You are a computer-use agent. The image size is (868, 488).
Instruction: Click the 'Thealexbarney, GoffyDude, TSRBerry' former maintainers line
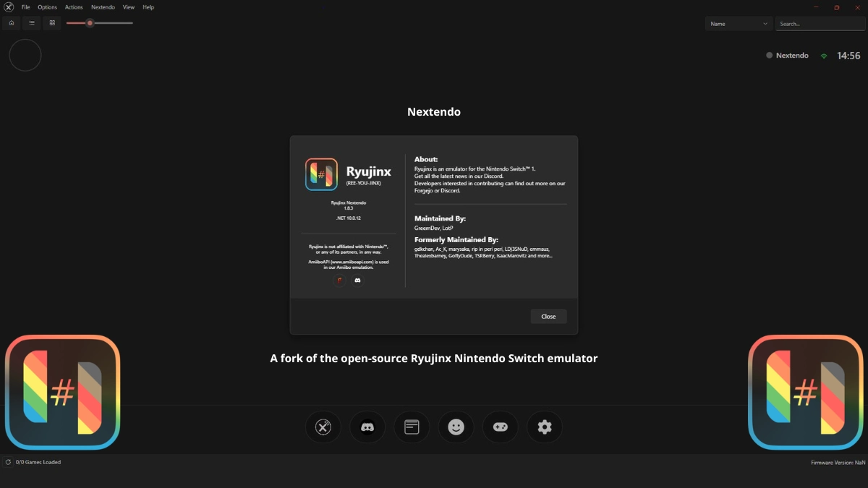(x=483, y=255)
